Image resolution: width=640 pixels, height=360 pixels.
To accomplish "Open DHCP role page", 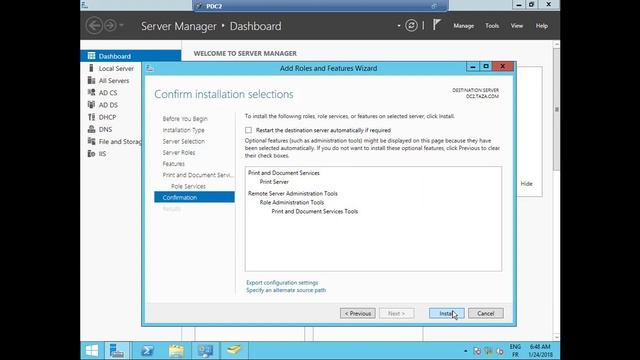I will [x=107, y=118].
